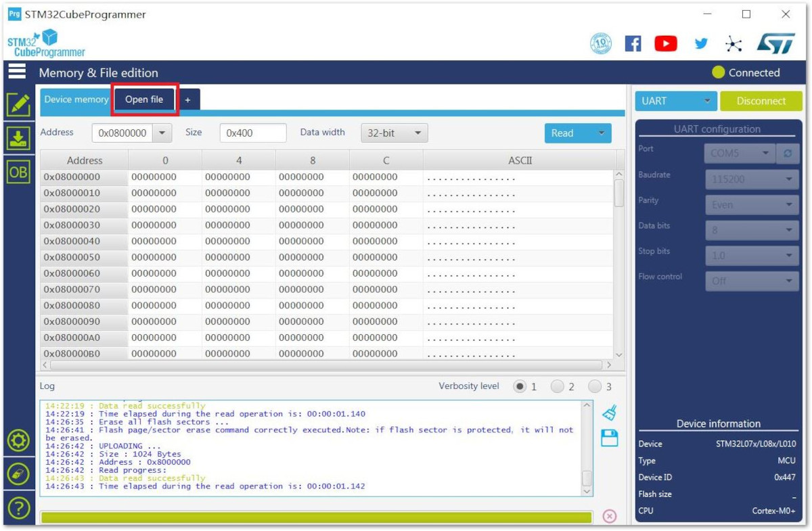This screenshot has width=812, height=531.
Task: Click the memory table horizontal scrollbar
Action: click(x=328, y=365)
